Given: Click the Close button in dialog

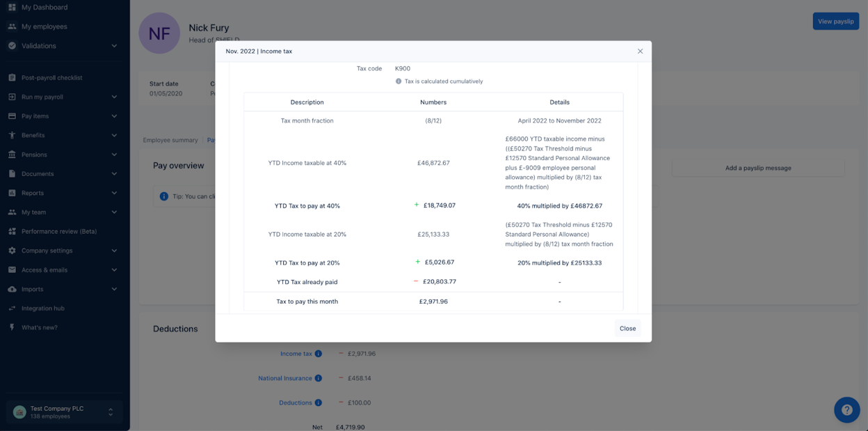Looking at the screenshot, I should point(627,329).
